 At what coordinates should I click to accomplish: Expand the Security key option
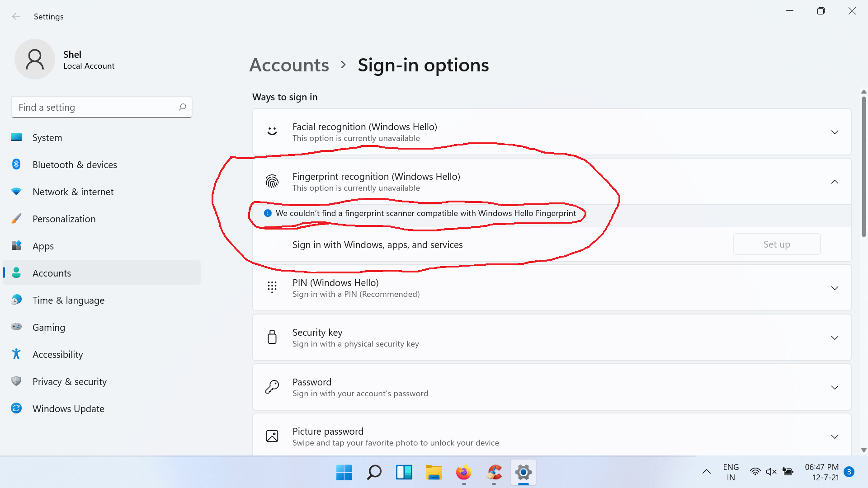[835, 338]
